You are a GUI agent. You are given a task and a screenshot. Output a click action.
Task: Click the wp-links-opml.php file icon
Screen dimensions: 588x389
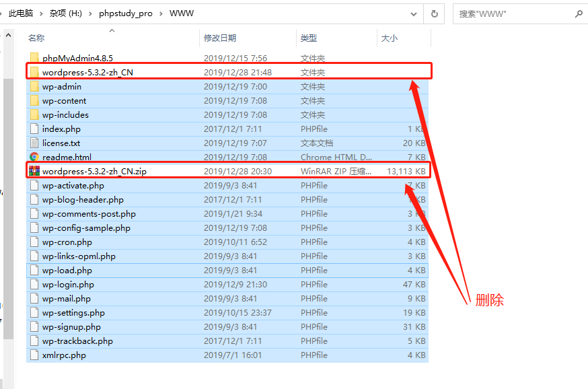click(x=34, y=256)
